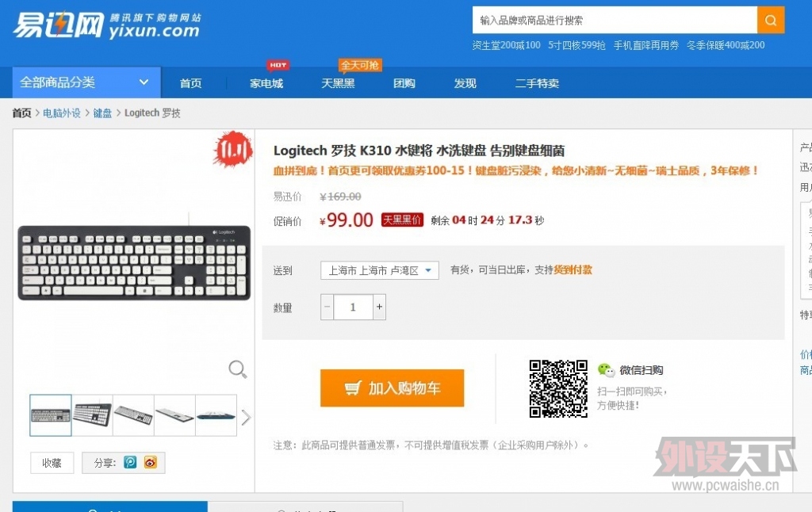Viewport: 812px width, 512px height.
Task: Click 5寸四核599抢 promo link
Action: point(577,45)
